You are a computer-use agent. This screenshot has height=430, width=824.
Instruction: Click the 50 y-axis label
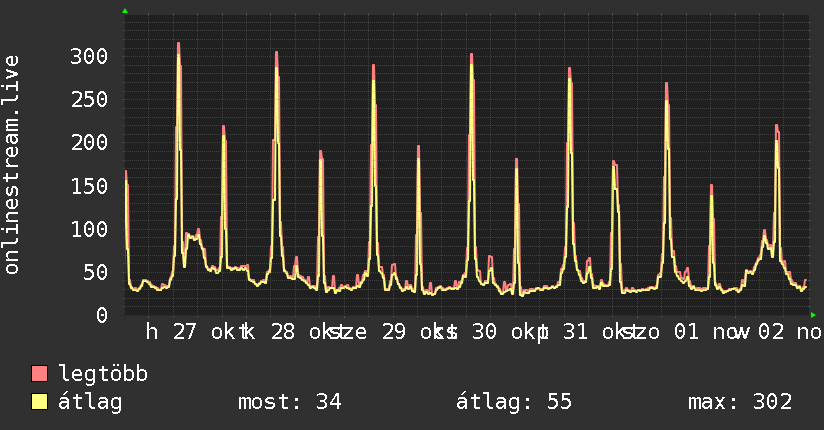96,272
